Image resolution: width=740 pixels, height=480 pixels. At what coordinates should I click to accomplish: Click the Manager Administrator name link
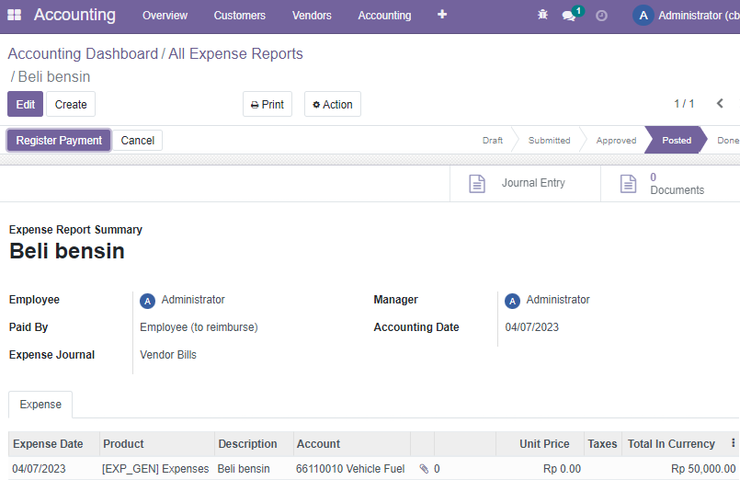tap(558, 300)
